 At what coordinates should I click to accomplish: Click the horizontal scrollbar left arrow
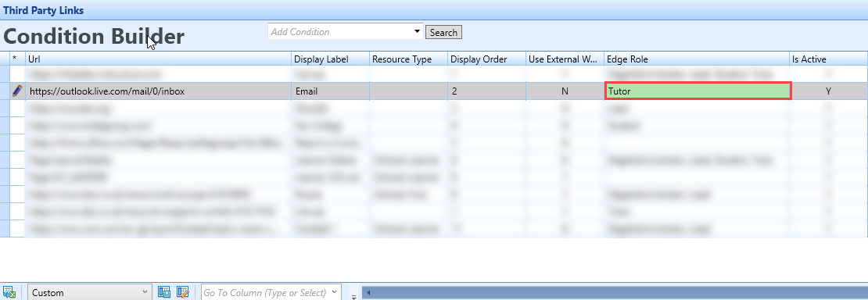pos(368,292)
